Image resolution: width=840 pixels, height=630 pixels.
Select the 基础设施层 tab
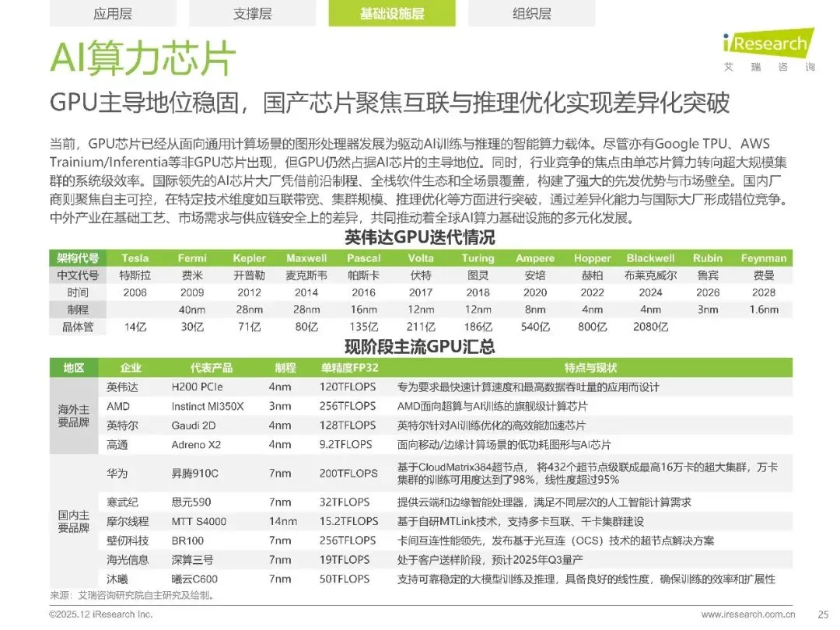coord(392,13)
